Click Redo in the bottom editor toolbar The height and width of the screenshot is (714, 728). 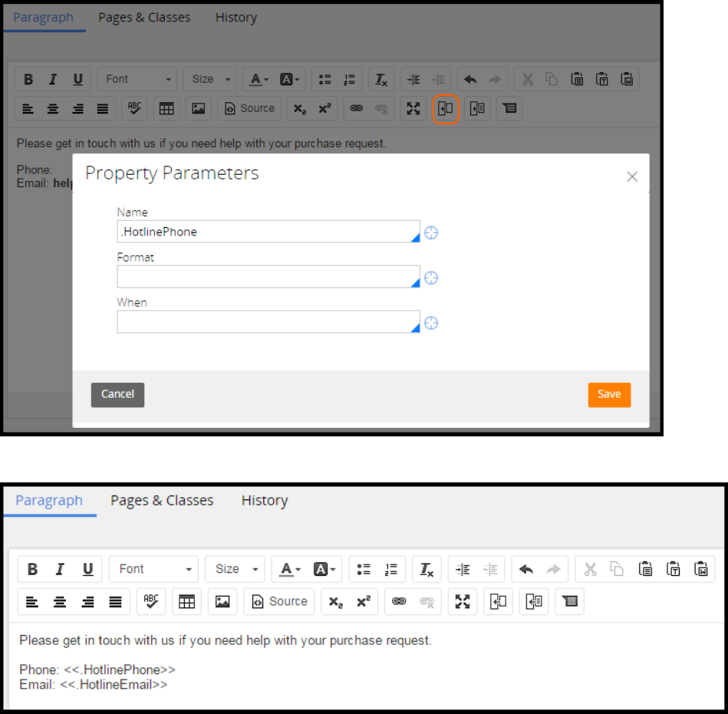[x=553, y=569]
